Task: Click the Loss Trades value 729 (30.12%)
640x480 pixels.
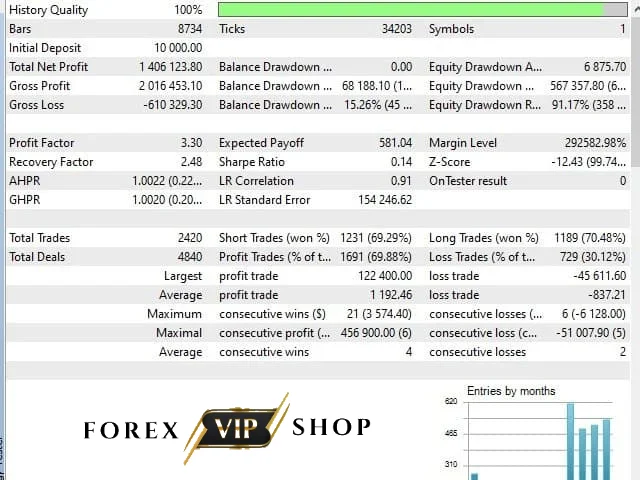Action: click(x=593, y=257)
